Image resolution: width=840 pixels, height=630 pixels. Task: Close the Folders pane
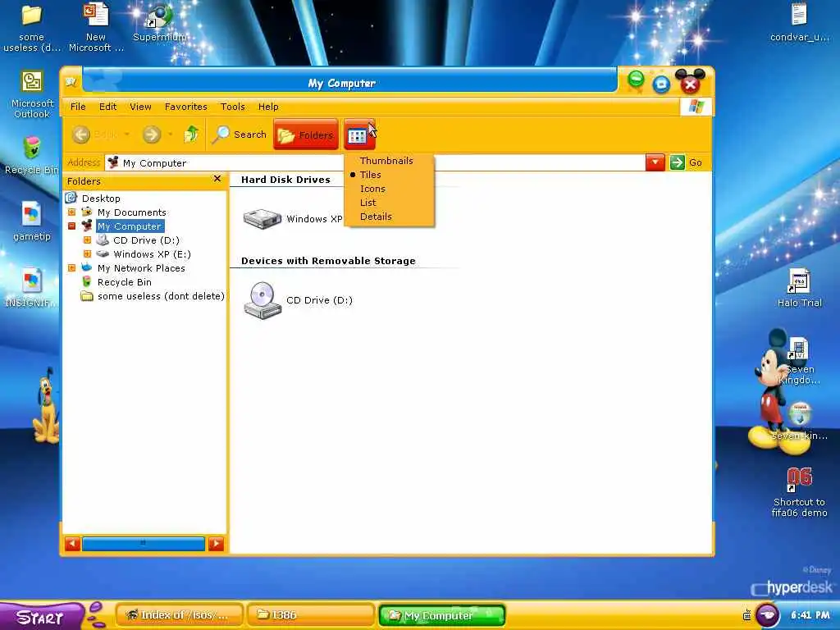tap(217, 178)
